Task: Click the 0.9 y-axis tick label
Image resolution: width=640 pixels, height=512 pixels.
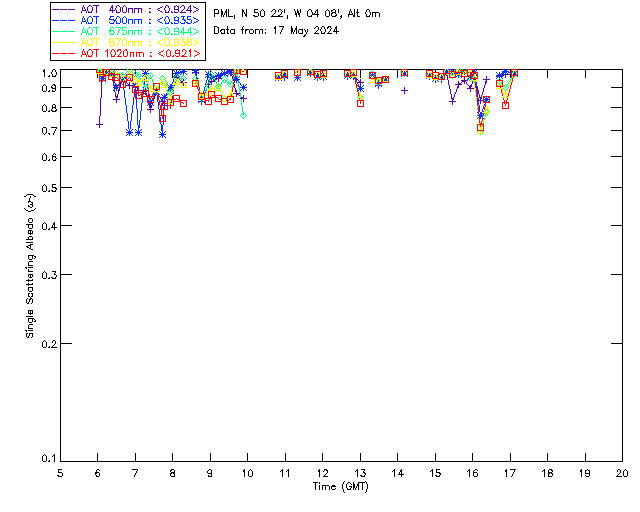Action: pos(49,88)
